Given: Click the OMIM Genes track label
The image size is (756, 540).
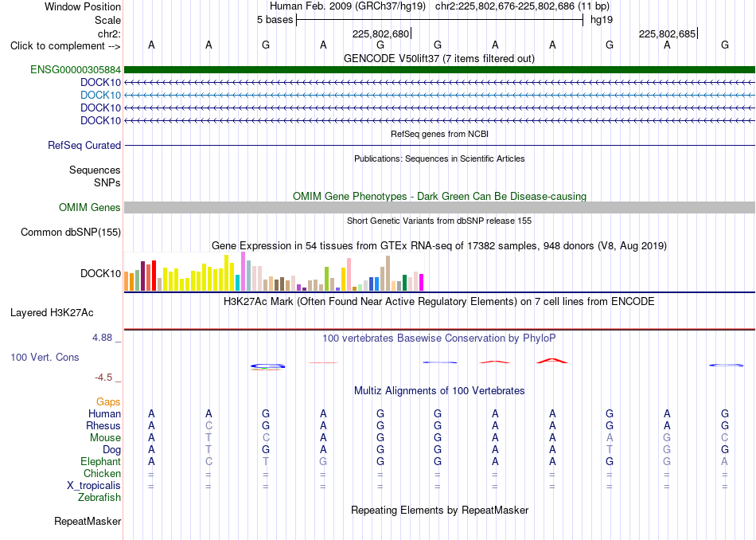Looking at the screenshot, I should (x=90, y=208).
